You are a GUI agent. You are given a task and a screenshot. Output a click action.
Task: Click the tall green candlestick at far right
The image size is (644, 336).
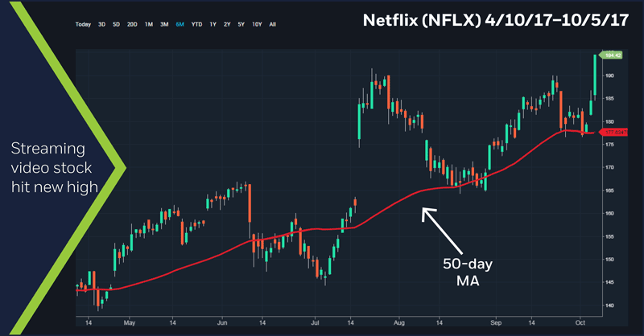point(595,75)
